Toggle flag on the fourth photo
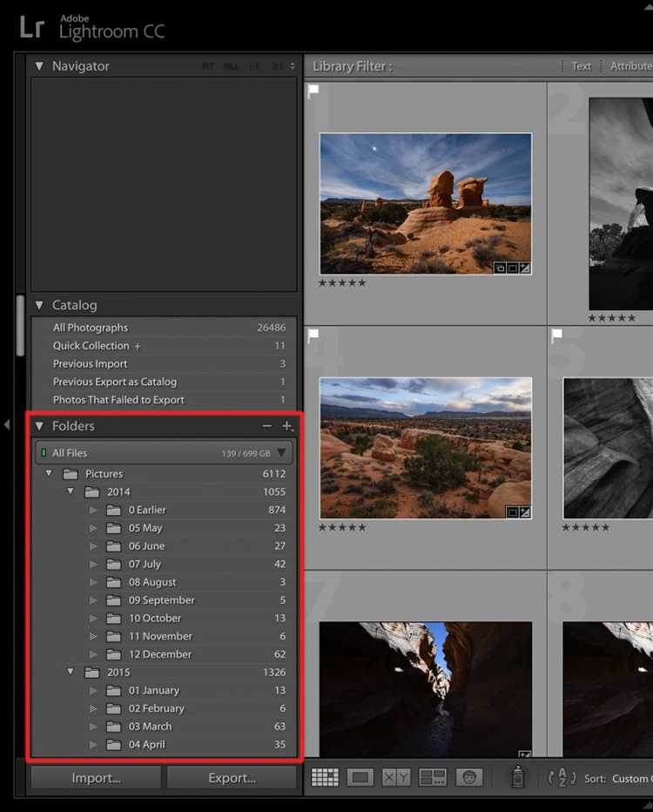653x812 pixels. point(313,334)
